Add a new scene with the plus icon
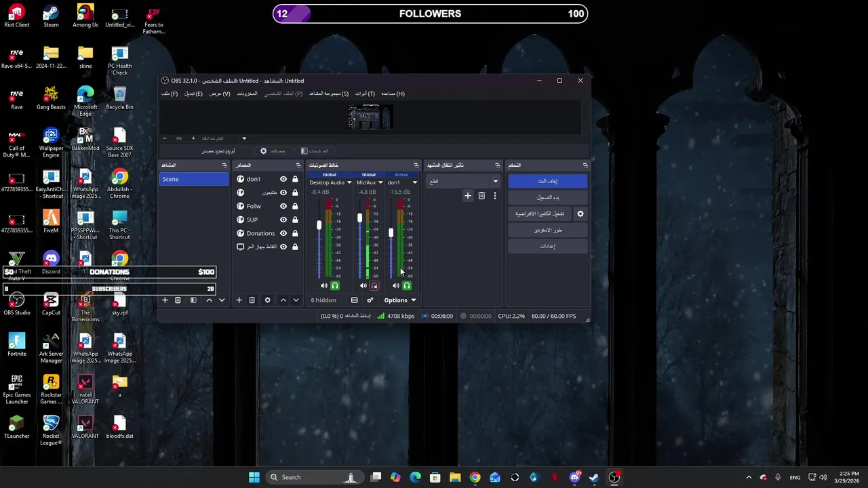Viewport: 868px width, 488px height. pyautogui.click(x=165, y=300)
